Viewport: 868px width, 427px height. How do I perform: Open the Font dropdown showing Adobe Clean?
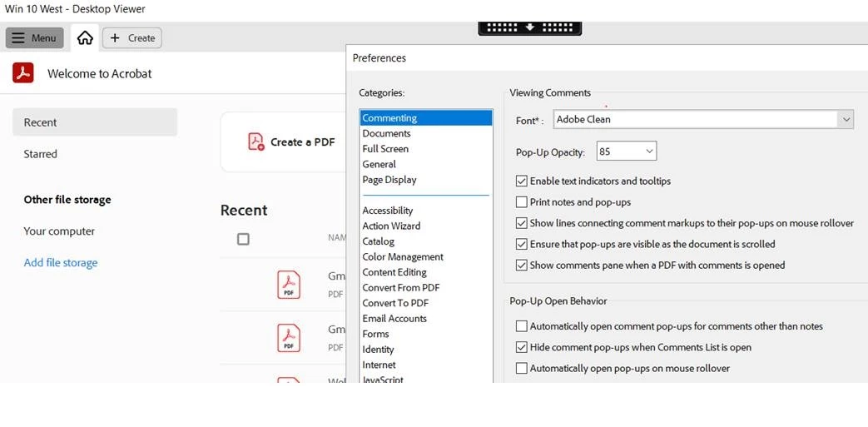(703, 119)
